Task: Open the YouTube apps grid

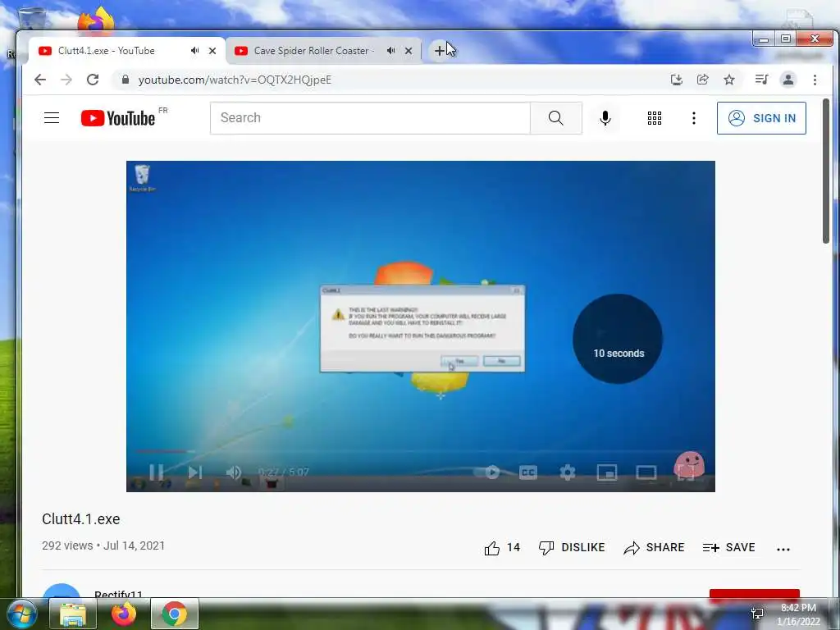Action: tap(654, 118)
